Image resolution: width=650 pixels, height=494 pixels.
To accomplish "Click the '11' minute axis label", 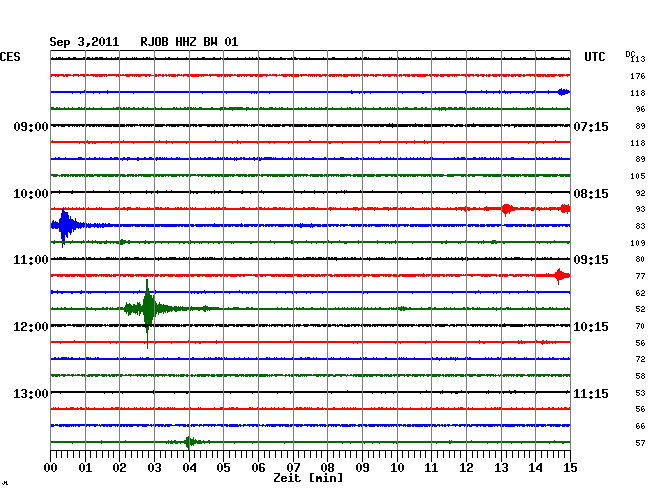I will (431, 467).
